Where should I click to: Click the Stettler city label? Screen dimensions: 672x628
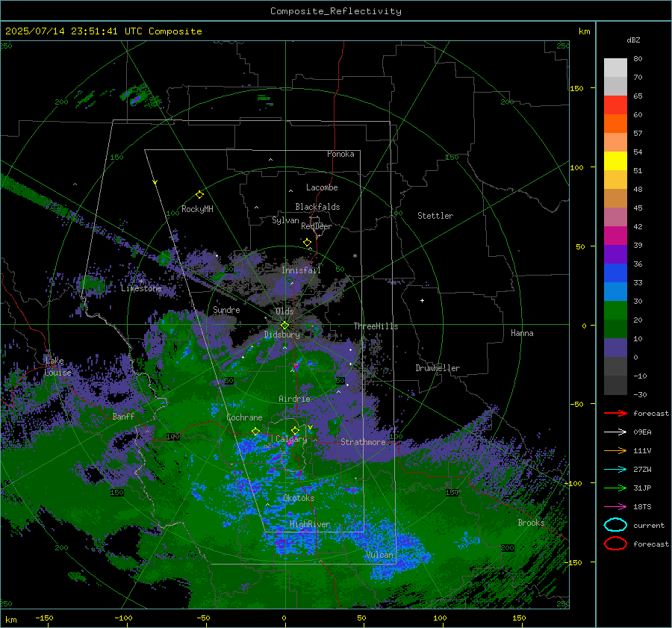435,216
